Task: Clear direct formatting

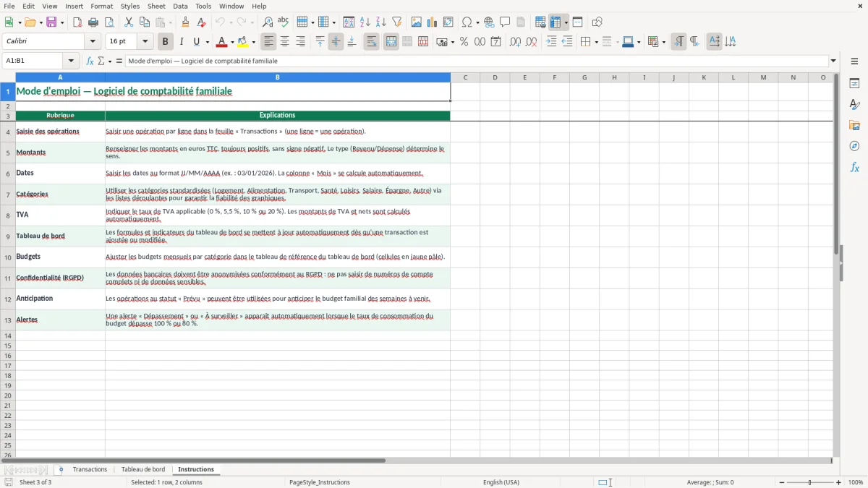Action: pos(202,22)
